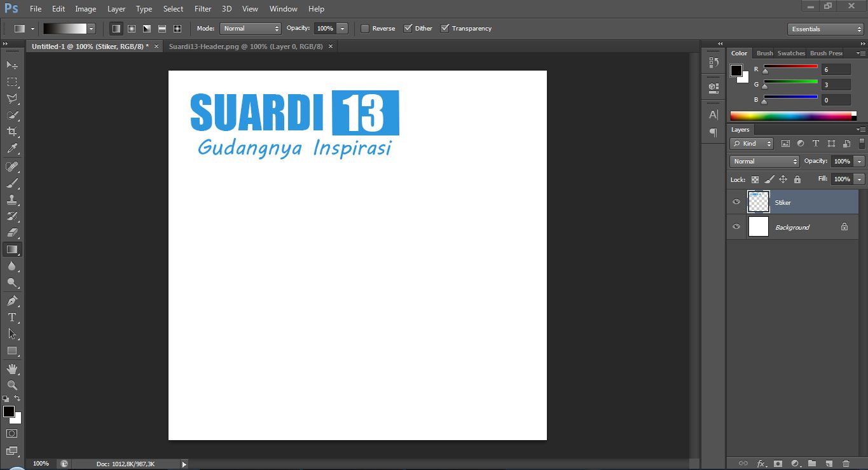The height and width of the screenshot is (470, 868).
Task: Select the Clone Stamp tool
Action: [x=11, y=200]
